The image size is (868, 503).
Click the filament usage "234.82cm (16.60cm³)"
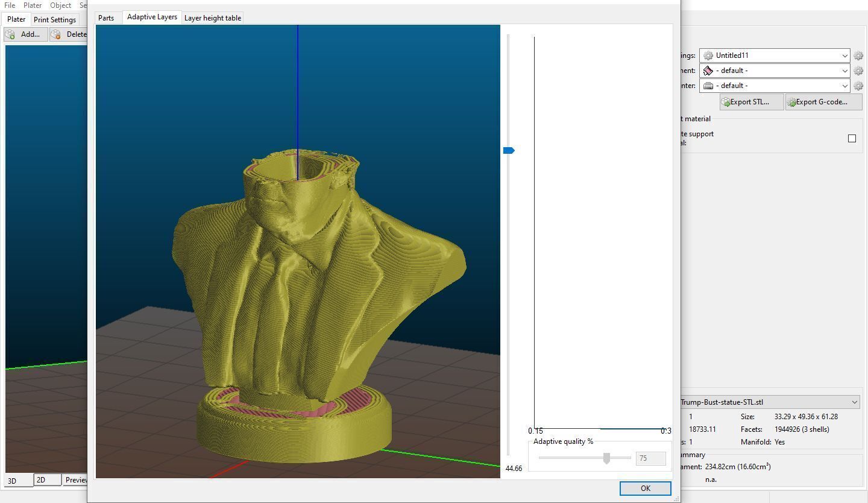coord(738,467)
